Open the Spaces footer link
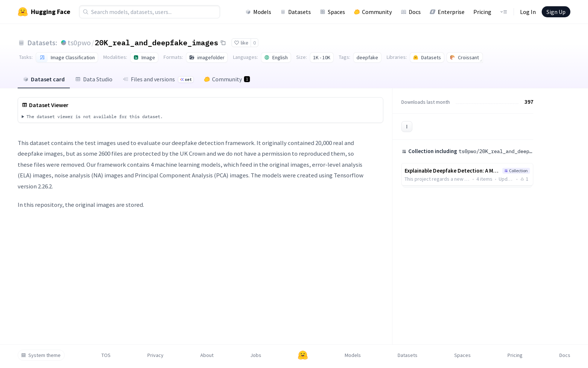 tap(462, 355)
